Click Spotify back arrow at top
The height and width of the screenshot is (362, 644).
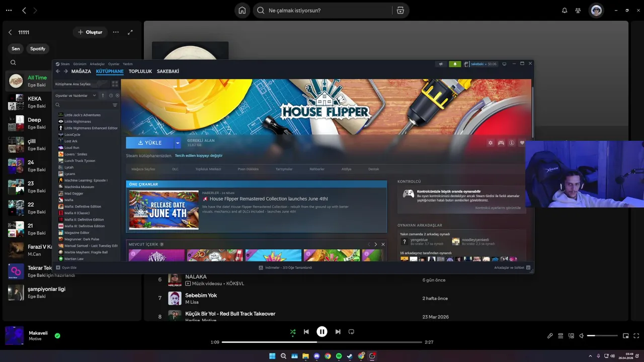[x=24, y=11]
